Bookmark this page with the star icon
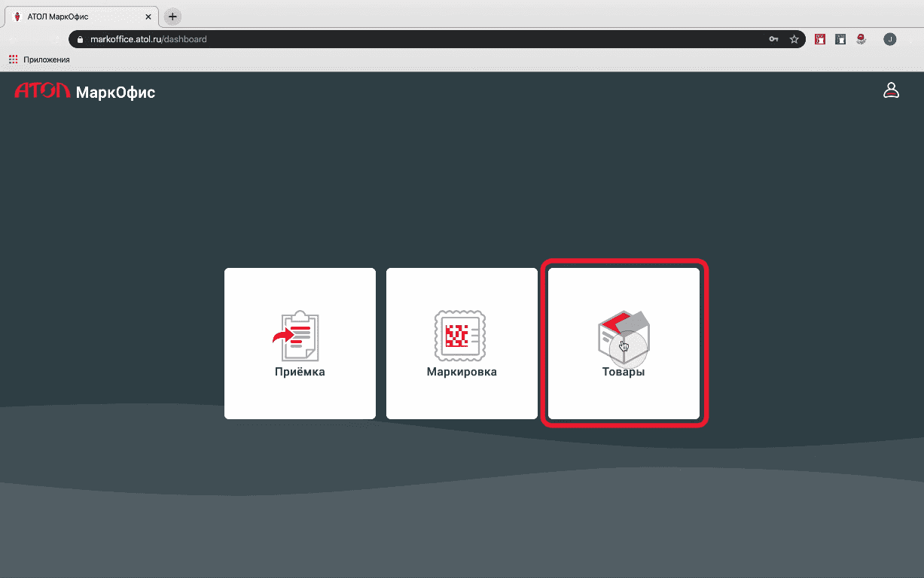The image size is (924, 578). [794, 39]
